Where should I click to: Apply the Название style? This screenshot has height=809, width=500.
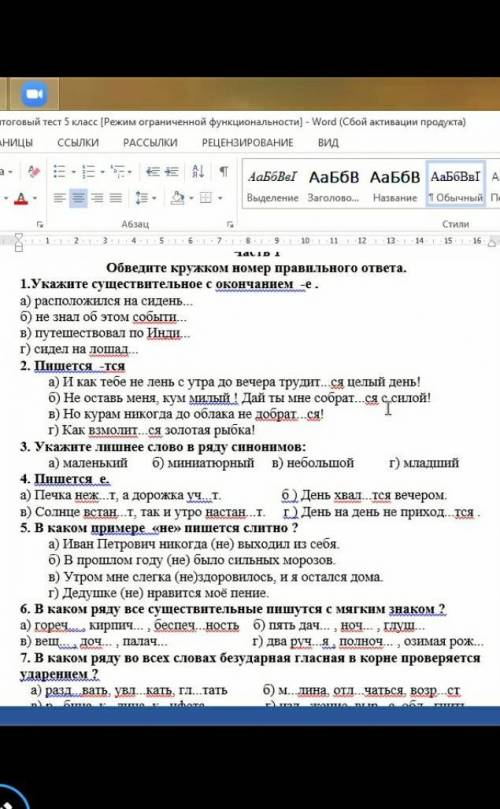394,186
